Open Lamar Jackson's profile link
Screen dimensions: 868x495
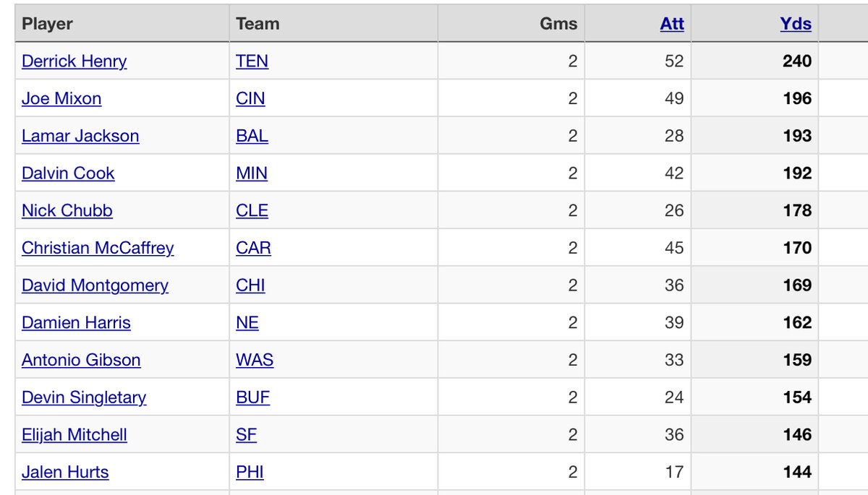80,137
